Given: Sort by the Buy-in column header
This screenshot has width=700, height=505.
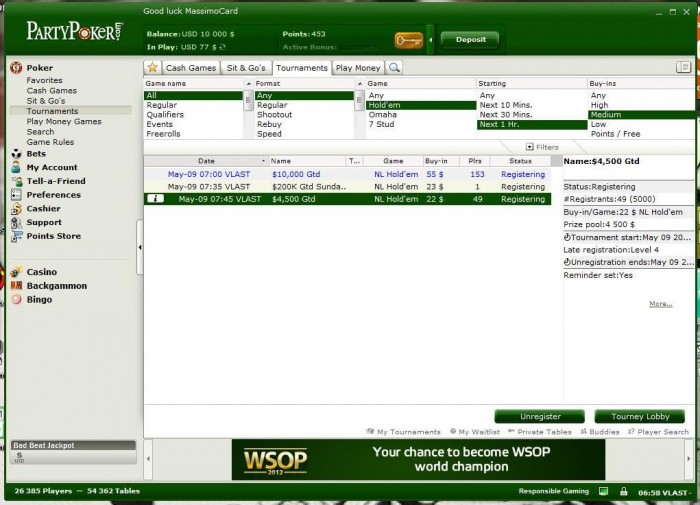Looking at the screenshot, I should coord(436,161).
